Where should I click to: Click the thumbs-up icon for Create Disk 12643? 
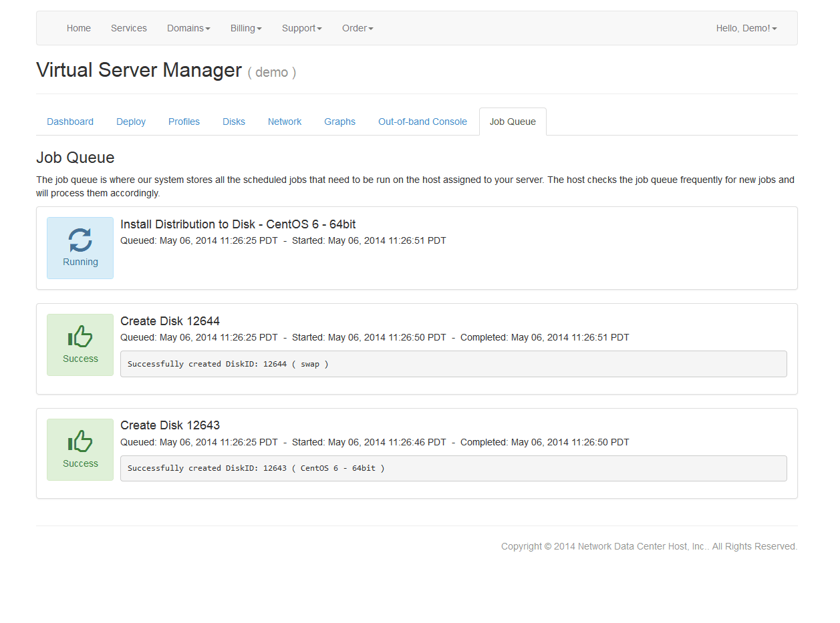point(80,441)
